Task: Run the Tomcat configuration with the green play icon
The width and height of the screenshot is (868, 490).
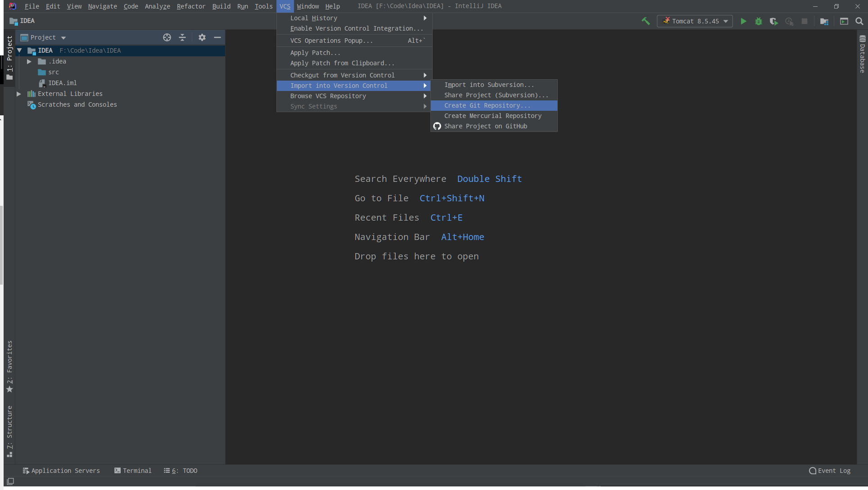Action: pyautogui.click(x=743, y=21)
